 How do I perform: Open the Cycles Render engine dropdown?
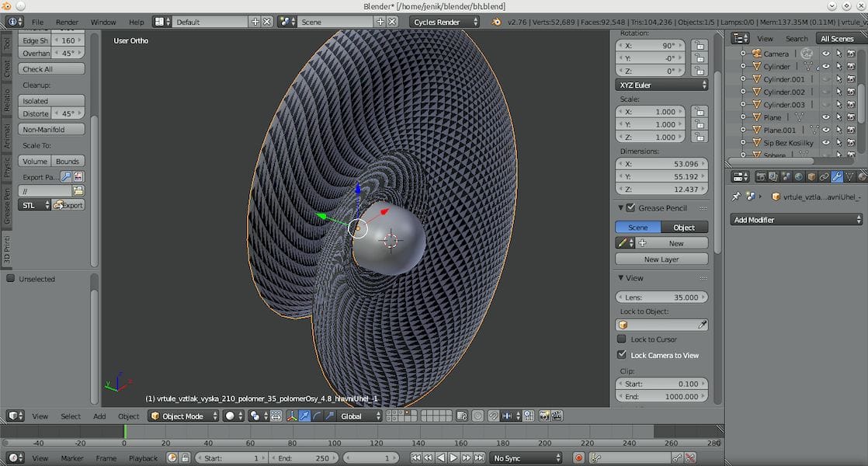point(445,22)
